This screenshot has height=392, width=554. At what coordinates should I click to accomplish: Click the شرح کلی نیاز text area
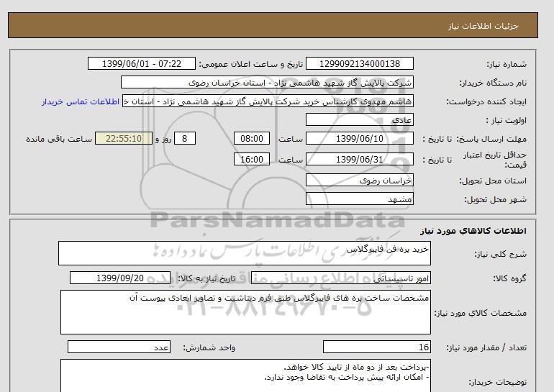click(245, 253)
